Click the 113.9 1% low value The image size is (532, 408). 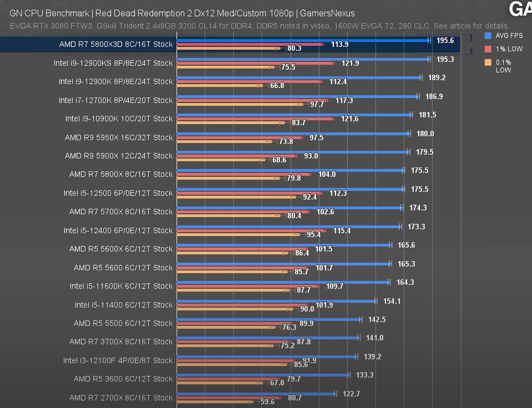pyautogui.click(x=340, y=44)
